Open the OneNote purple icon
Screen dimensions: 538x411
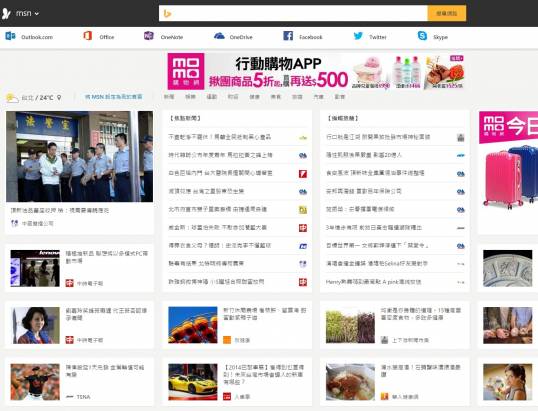pyautogui.click(x=149, y=36)
